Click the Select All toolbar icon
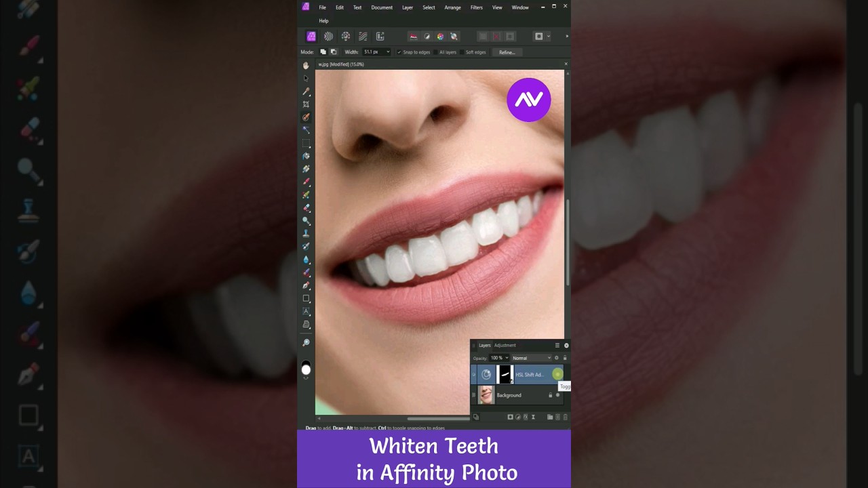Image resolution: width=868 pixels, height=488 pixels. tap(483, 37)
